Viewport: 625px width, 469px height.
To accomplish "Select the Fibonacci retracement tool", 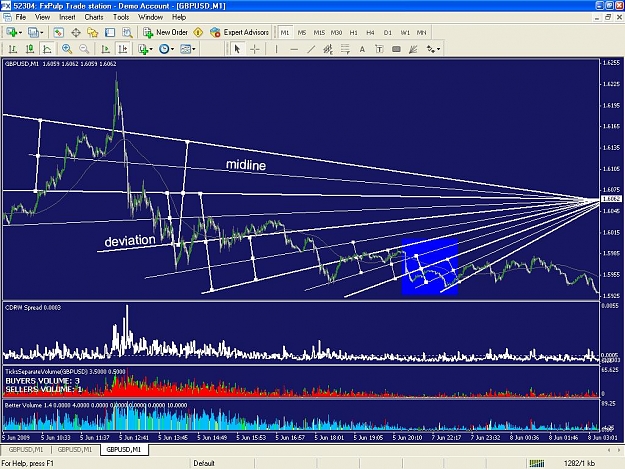I will click(345, 49).
